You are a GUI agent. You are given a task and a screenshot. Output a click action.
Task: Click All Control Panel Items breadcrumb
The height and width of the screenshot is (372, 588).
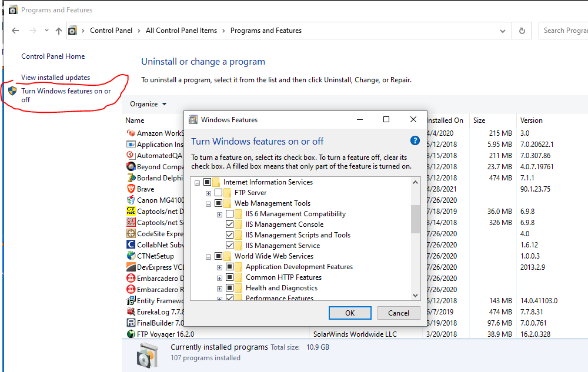click(181, 31)
